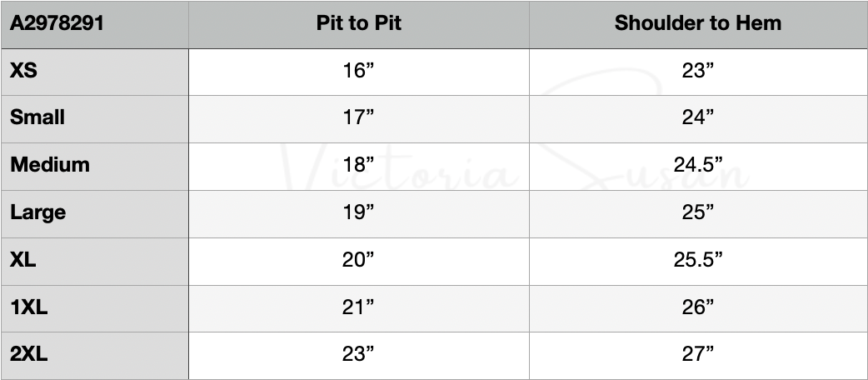Select the Shoulder to Hem column header
Viewport: 868px width, 380px height.
(x=698, y=23)
